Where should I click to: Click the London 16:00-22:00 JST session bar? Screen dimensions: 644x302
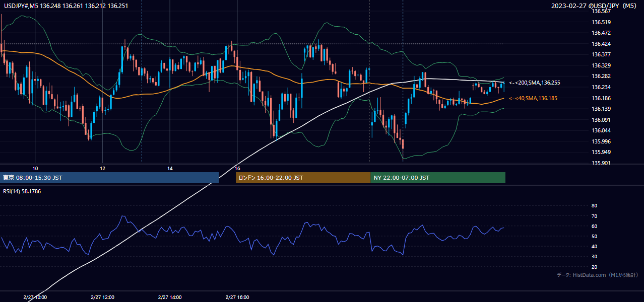tap(303, 178)
